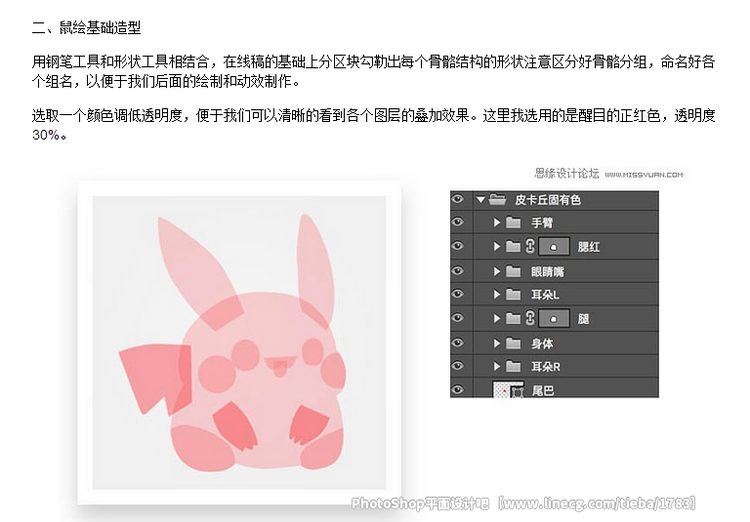
Task: Expand the 耳朵R group arrow
Action: pyautogui.click(x=496, y=367)
